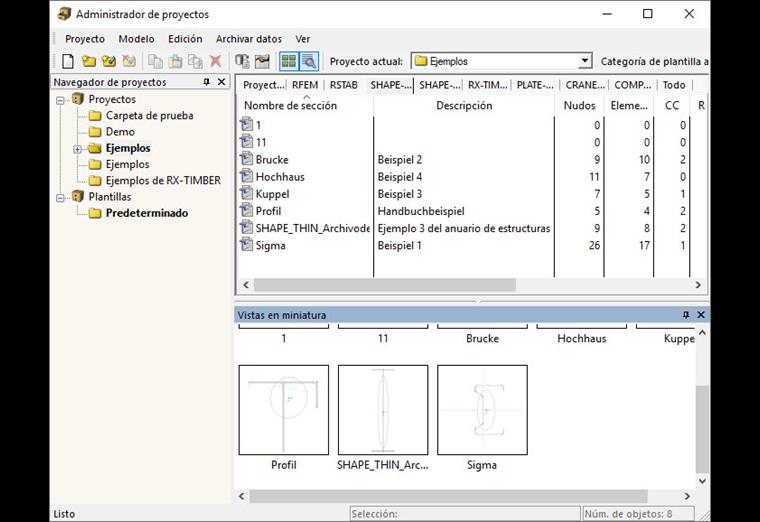Select the SHAPE_THIN_Archivode file icon
760x522 pixels.
pyautogui.click(x=247, y=228)
